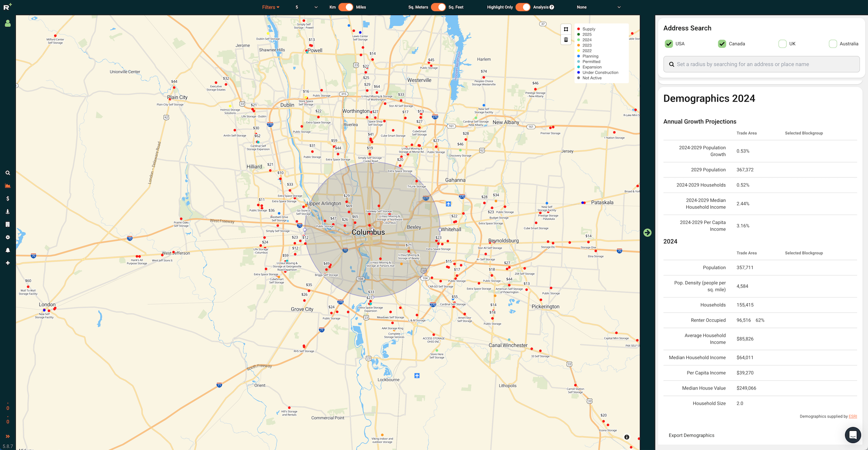Click the Demographics 2024 heading
Image resolution: width=868 pixels, height=450 pixels.
click(709, 98)
